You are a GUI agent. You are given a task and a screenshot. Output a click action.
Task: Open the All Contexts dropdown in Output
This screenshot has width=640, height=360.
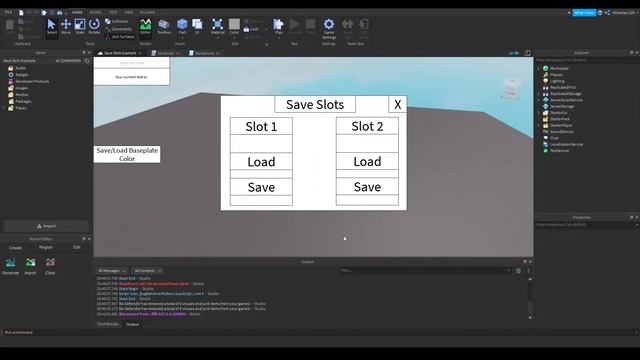[x=147, y=271]
